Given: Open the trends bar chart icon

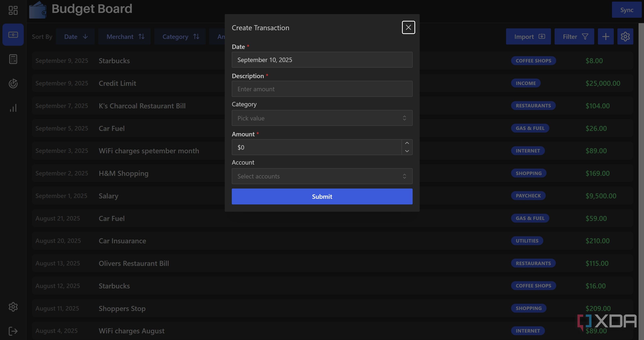Looking at the screenshot, I should (13, 108).
